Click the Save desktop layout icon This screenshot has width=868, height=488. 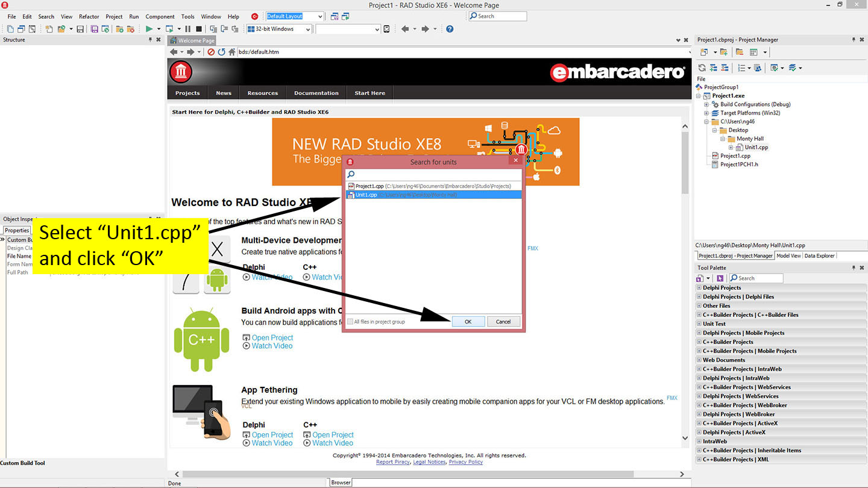335,16
